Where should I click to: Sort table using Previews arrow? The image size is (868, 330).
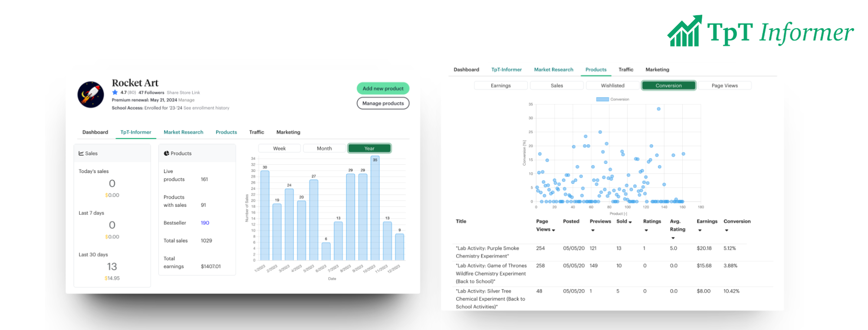pyautogui.click(x=592, y=230)
